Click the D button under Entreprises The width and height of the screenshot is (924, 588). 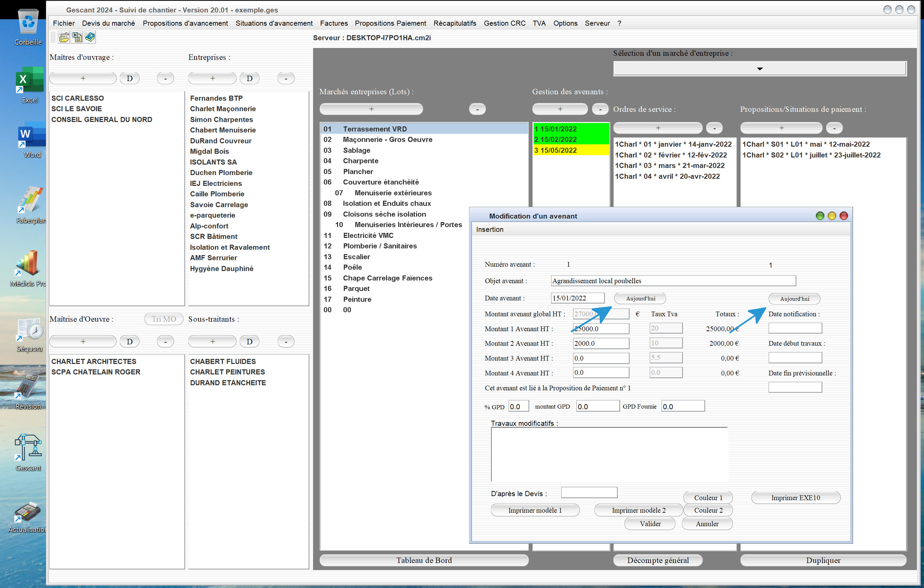(x=250, y=78)
